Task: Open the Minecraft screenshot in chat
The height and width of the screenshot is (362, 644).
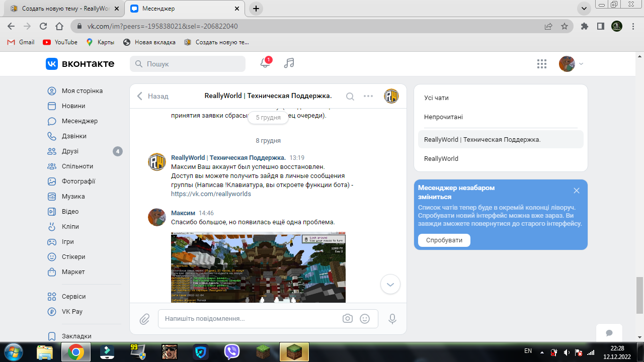Action: [258, 267]
